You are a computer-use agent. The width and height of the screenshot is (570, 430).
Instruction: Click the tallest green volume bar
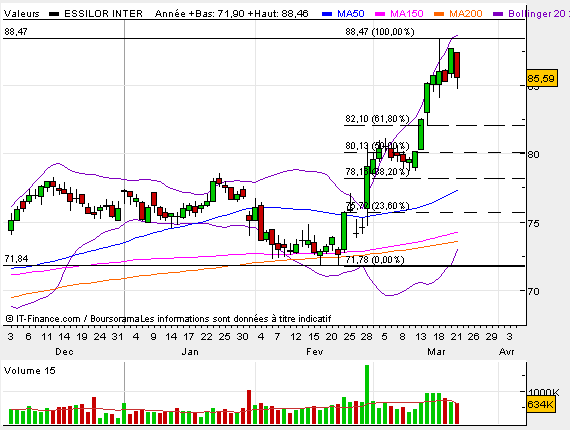click(367, 395)
